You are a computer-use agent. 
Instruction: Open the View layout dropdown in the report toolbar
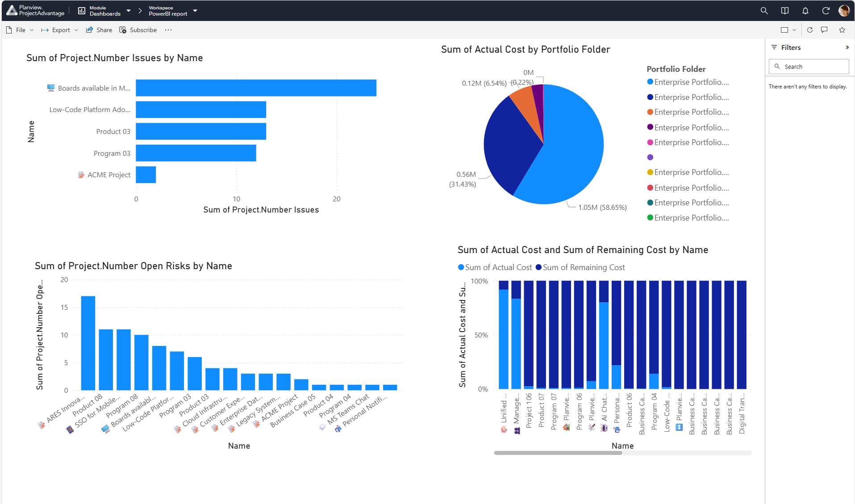click(x=788, y=30)
